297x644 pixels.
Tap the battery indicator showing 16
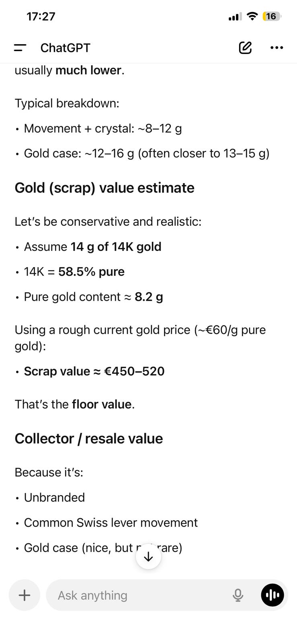tap(271, 16)
